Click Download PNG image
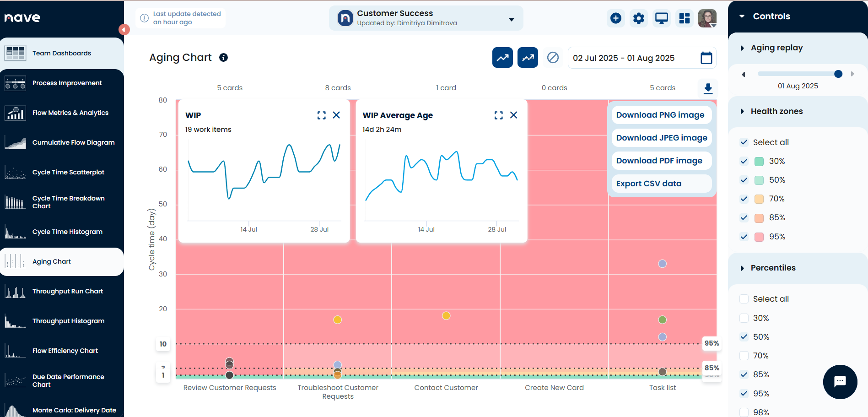The image size is (868, 417). coord(661,115)
